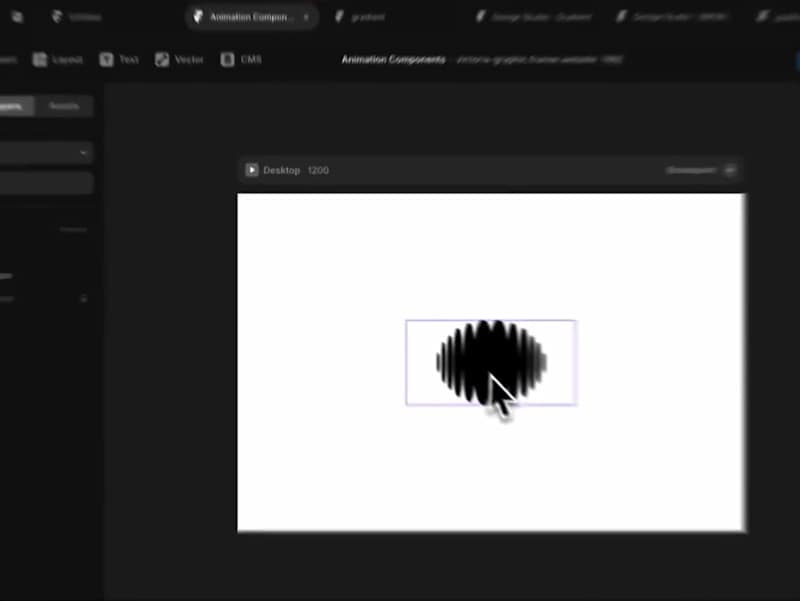The image size is (800, 601).
Task: Select the Layout tool
Action: (x=57, y=59)
